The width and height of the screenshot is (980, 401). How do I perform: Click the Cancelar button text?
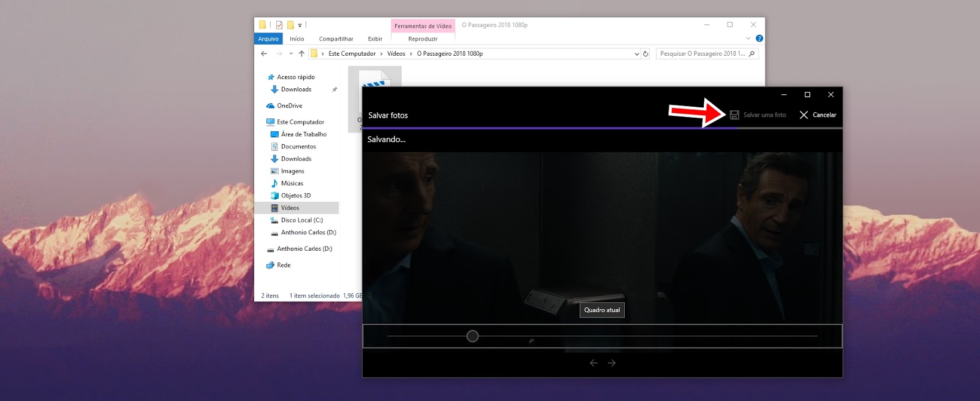(x=824, y=115)
